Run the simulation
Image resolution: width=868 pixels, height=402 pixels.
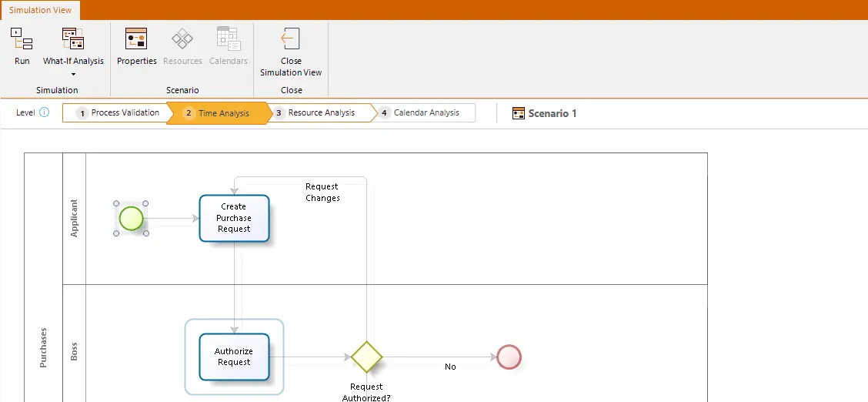[x=22, y=46]
